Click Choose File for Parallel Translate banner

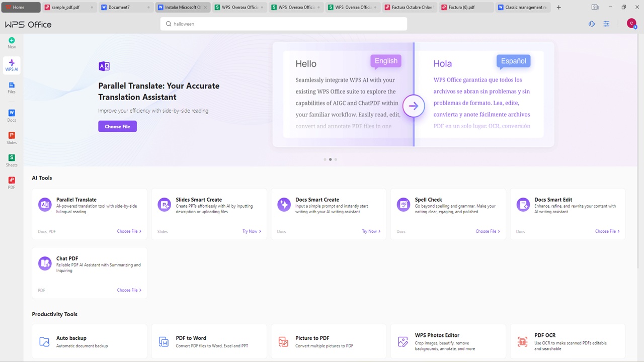pyautogui.click(x=117, y=126)
